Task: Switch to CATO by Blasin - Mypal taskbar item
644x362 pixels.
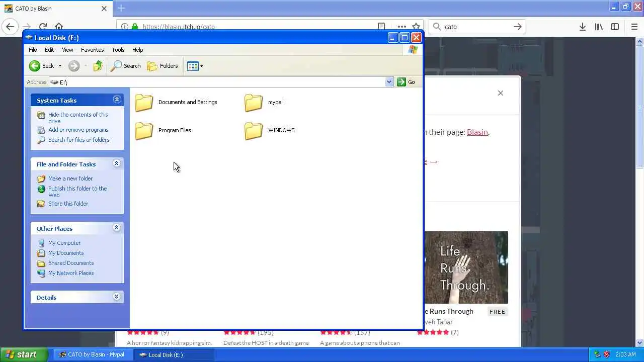Action: tap(92, 354)
